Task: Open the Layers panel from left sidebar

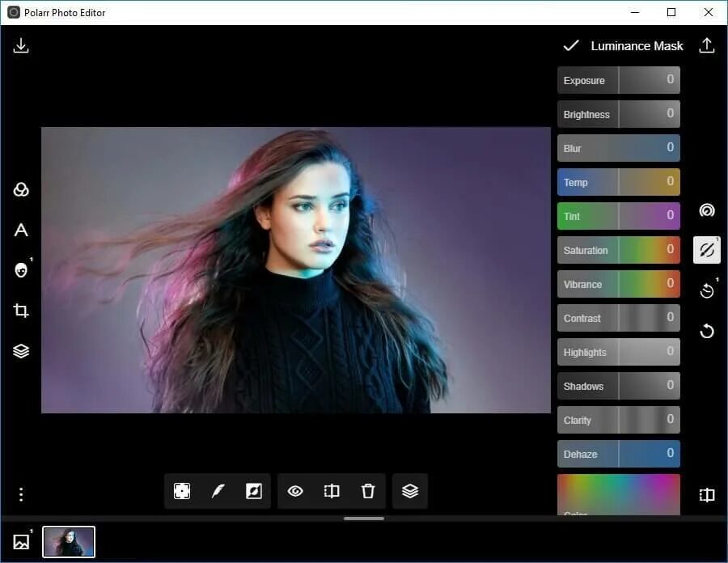Action: (20, 350)
